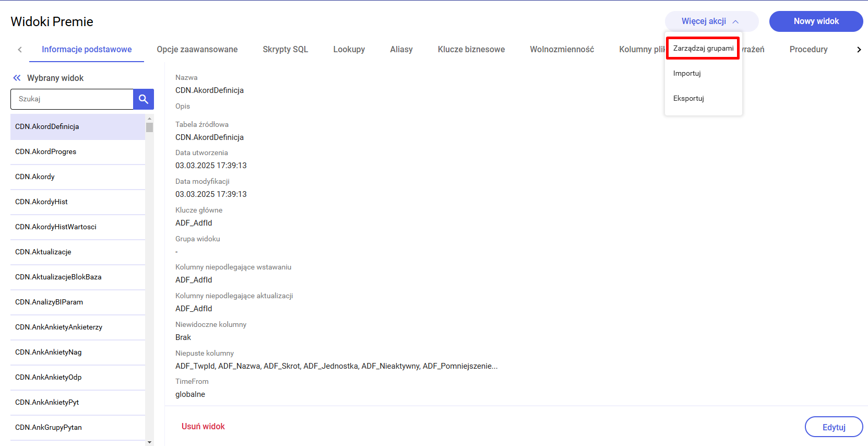
Task: Click the list scrollbar down arrow
Action: (149, 442)
